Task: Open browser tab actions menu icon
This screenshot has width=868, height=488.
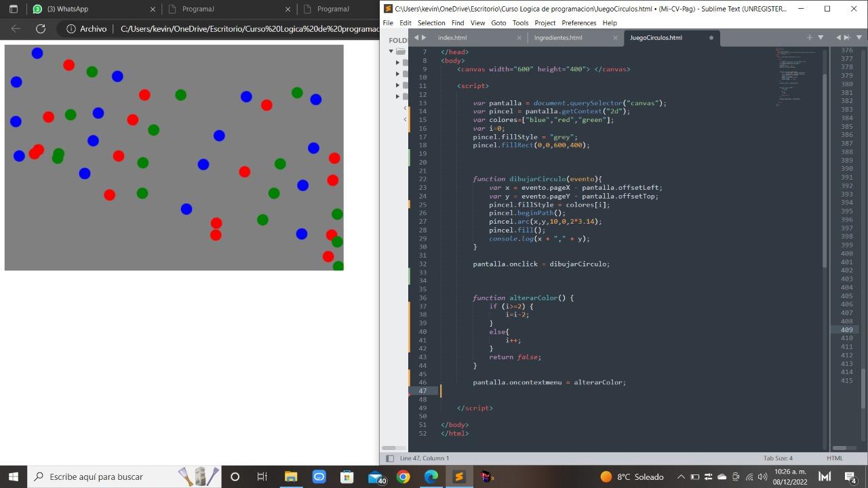Action: [13, 9]
